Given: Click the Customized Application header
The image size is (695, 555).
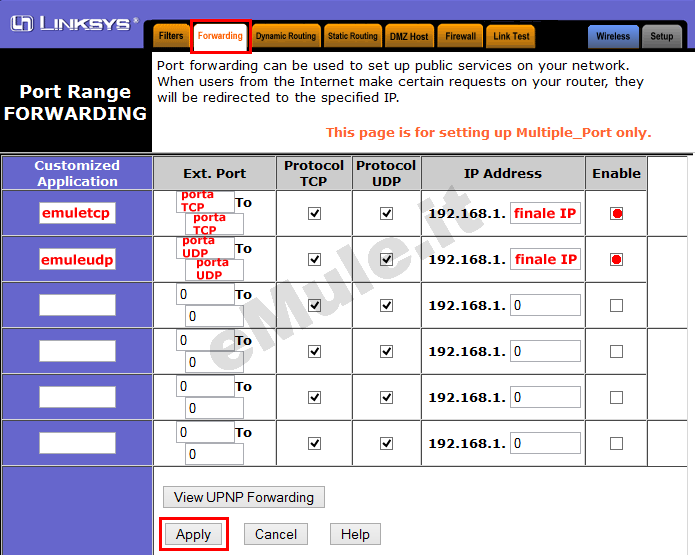Looking at the screenshot, I should [x=77, y=173].
